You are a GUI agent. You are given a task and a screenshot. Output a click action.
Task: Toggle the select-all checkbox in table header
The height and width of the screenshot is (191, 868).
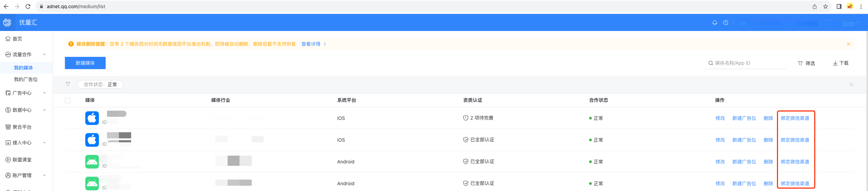68,100
